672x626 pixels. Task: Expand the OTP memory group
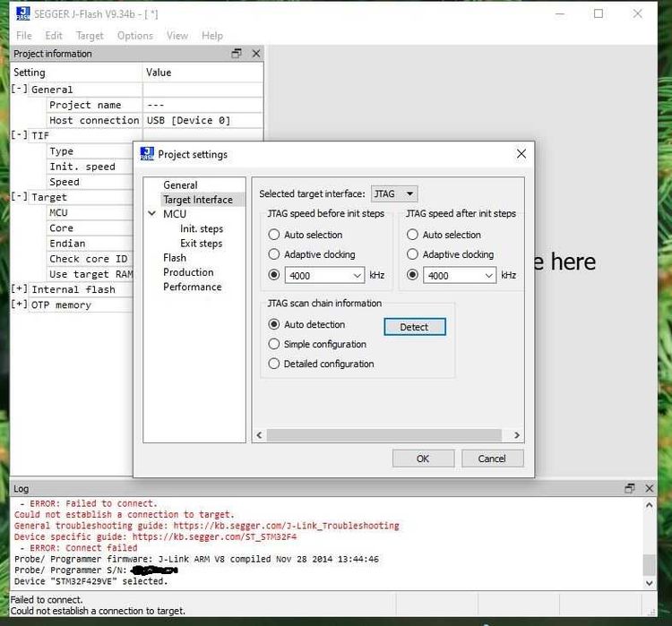19,304
